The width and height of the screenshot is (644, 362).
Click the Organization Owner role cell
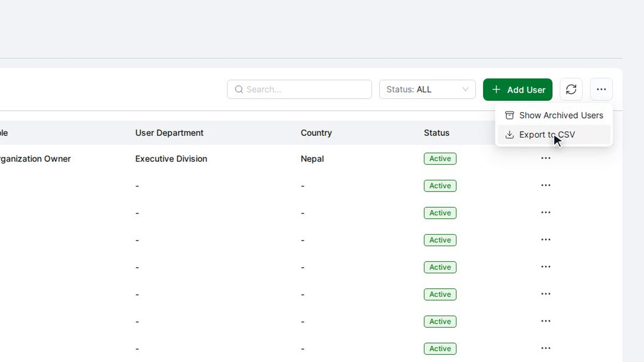(35, 159)
